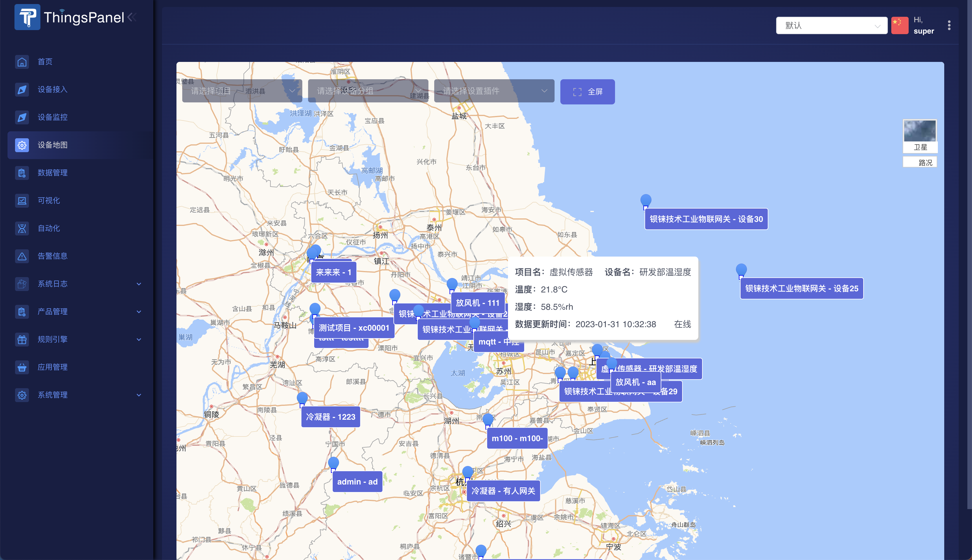Image resolution: width=972 pixels, height=560 pixels.
Task: Expand the 规则引擎 submenu chevron
Action: pyautogui.click(x=139, y=339)
